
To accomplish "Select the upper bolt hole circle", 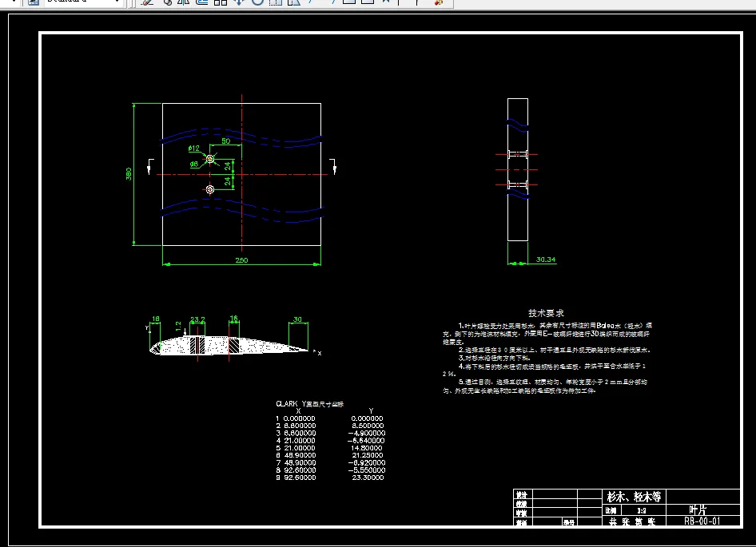I will click(x=209, y=159).
